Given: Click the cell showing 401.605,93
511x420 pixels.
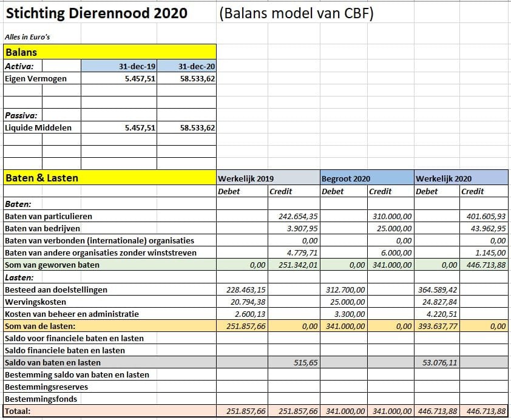Looking at the screenshot, I should pos(484,216).
